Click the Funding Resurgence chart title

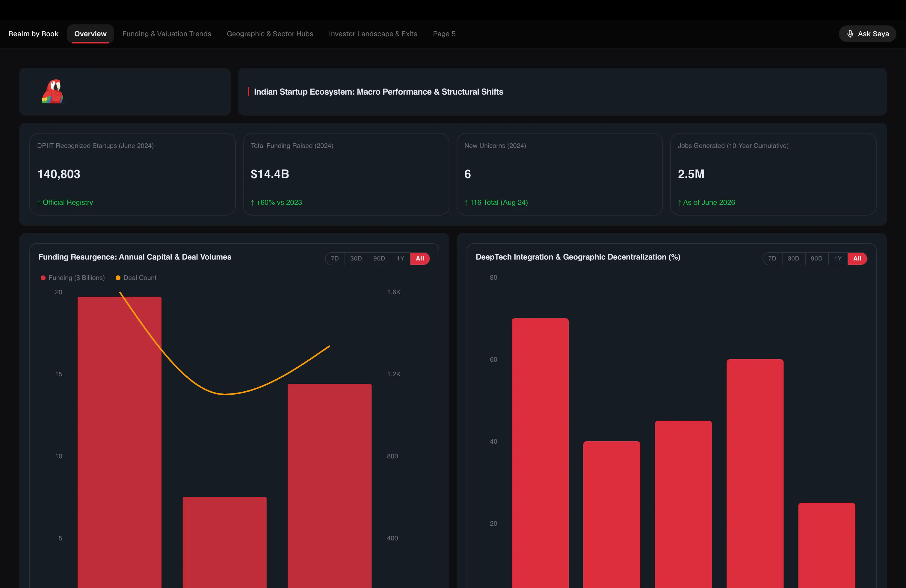pyautogui.click(x=135, y=257)
